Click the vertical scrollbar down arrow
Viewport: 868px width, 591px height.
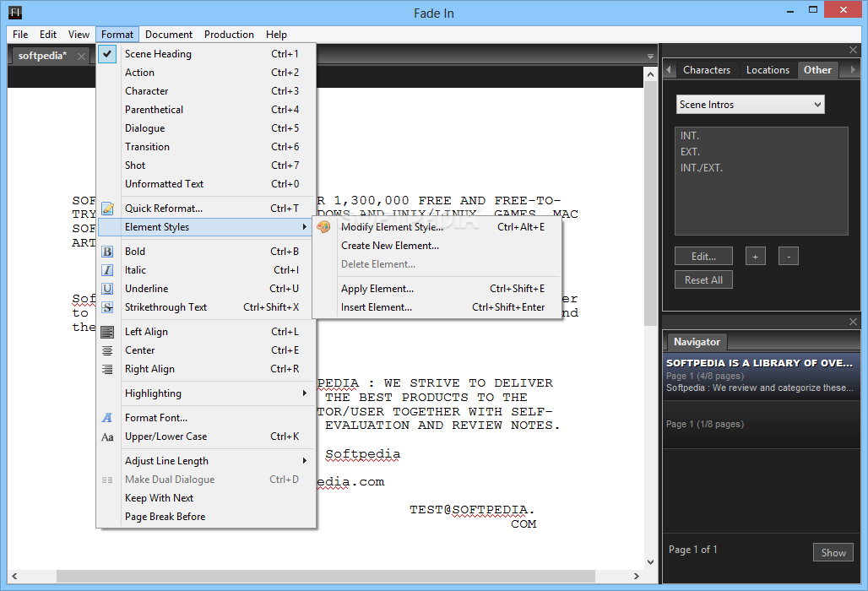coord(650,562)
